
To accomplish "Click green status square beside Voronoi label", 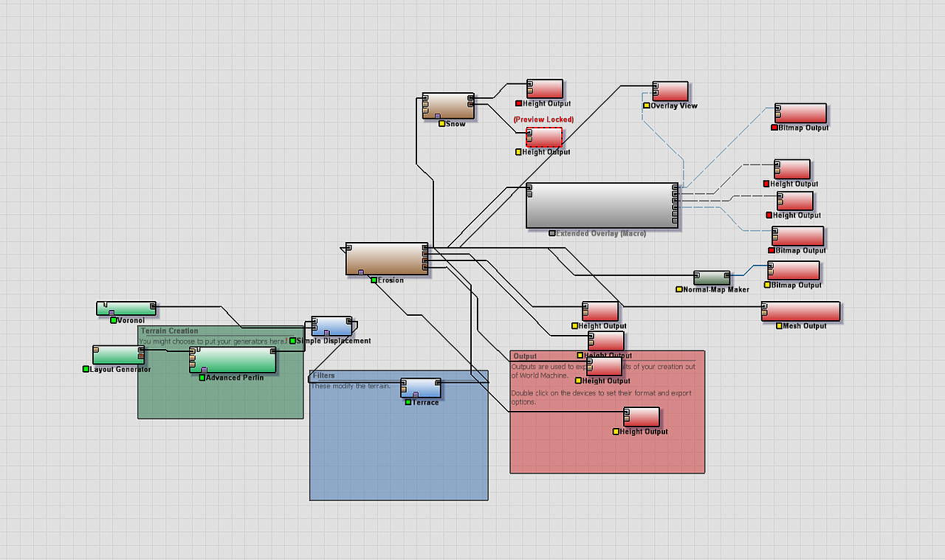I will (114, 320).
